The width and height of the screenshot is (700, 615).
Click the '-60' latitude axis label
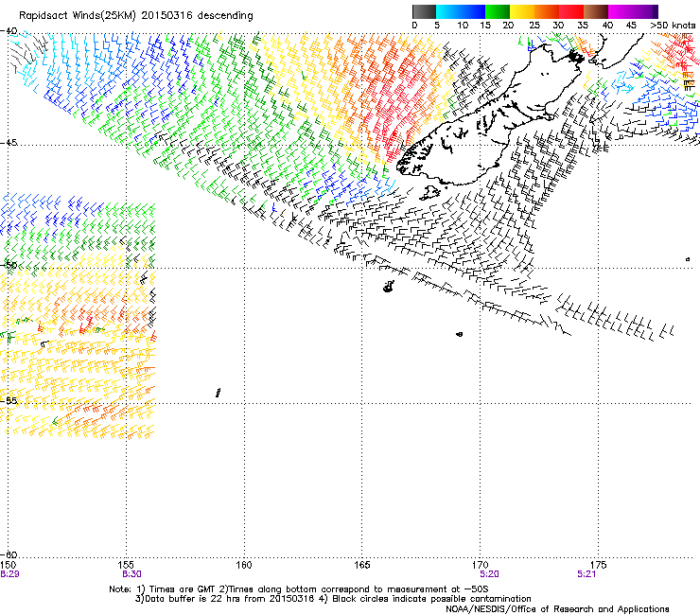coord(9,554)
